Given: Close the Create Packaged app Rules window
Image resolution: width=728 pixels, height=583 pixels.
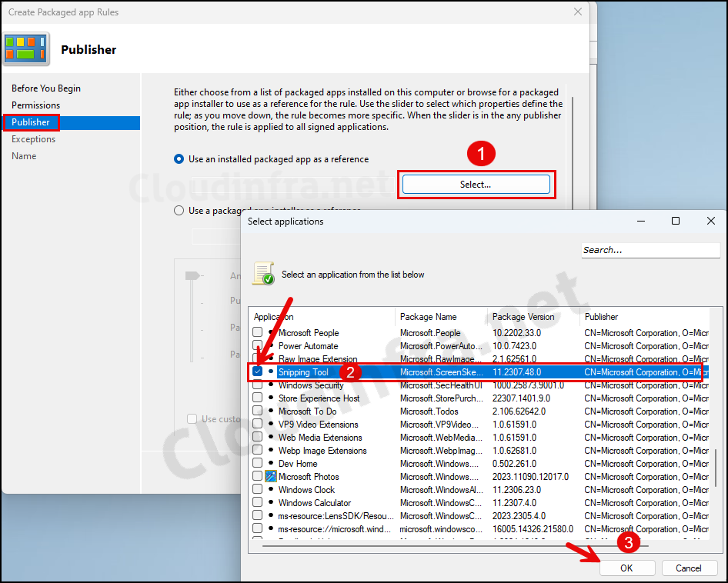Looking at the screenshot, I should pyautogui.click(x=578, y=12).
